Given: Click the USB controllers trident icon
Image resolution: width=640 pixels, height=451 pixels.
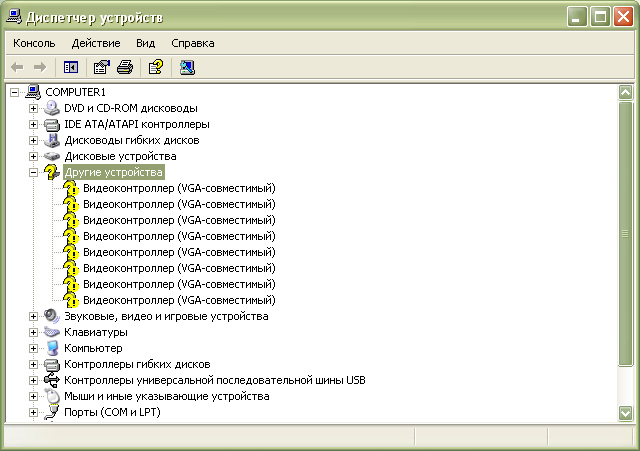Looking at the screenshot, I should pos(52,380).
